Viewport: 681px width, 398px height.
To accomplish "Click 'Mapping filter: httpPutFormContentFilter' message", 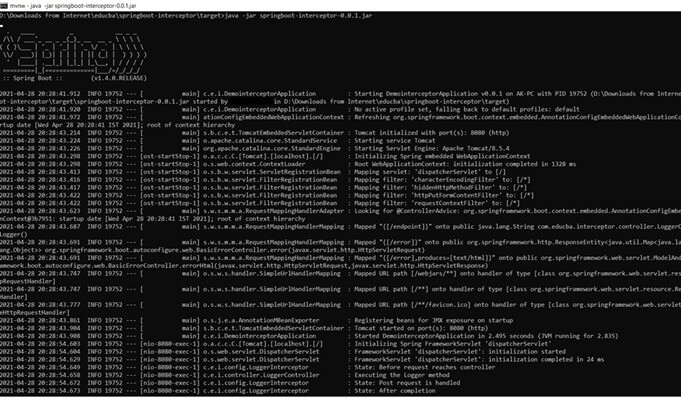I will click(444, 196).
